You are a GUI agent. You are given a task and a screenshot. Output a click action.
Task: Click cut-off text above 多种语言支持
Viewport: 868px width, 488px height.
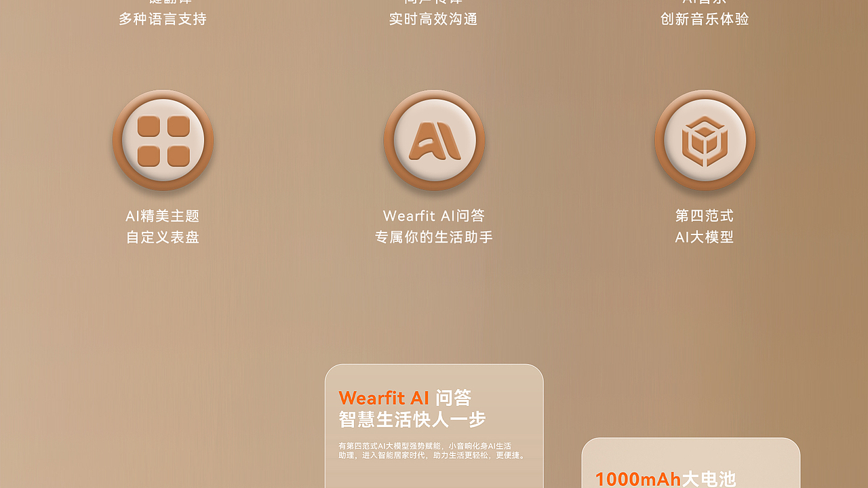click(163, 2)
